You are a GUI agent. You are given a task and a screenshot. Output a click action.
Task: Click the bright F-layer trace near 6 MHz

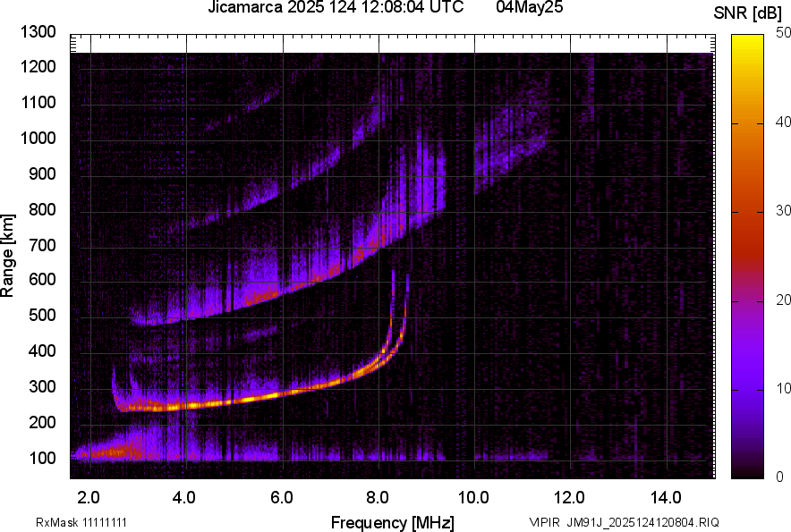point(283,393)
